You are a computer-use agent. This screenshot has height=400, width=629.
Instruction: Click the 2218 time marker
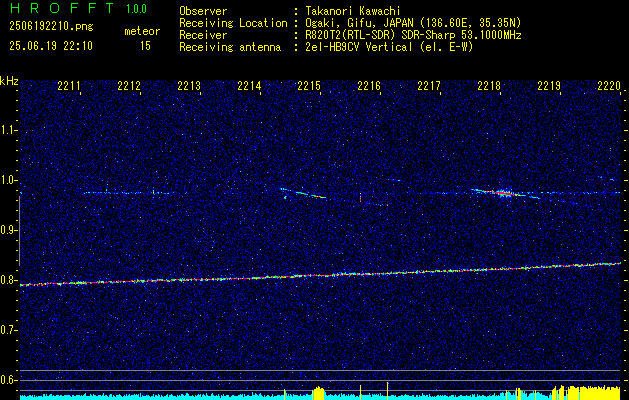(489, 85)
